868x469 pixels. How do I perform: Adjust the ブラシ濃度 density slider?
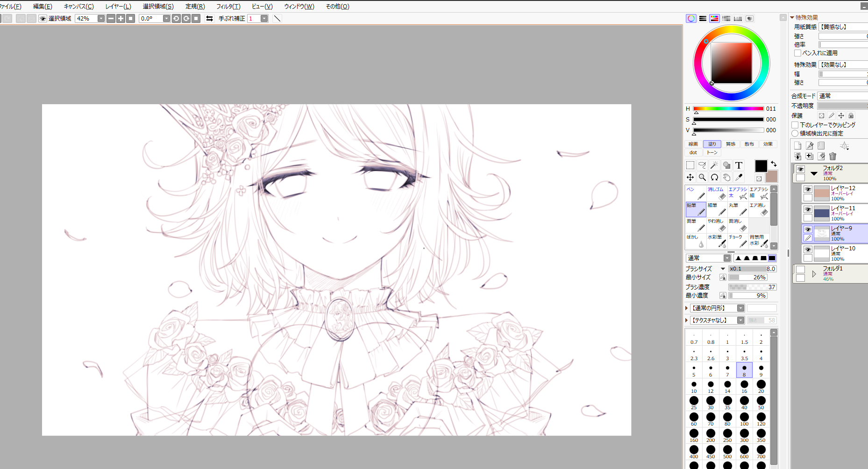[x=752, y=287]
